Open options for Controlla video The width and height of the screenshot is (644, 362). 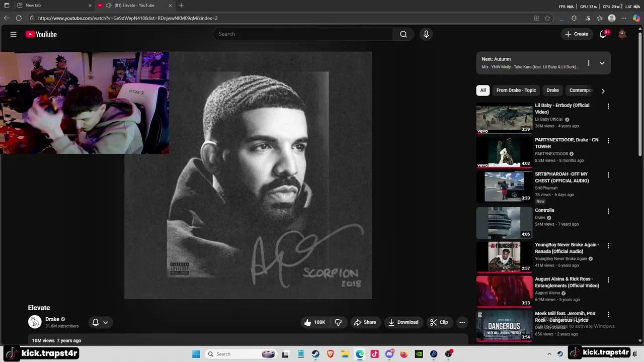[608, 211]
